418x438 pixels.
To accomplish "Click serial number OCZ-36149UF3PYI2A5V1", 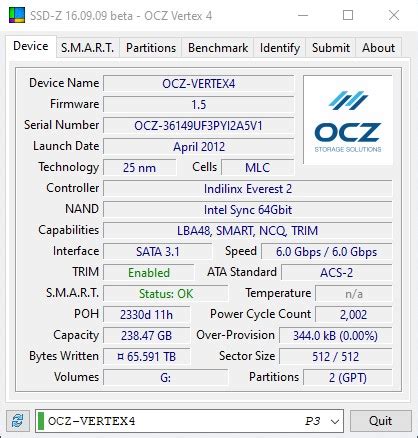I will tap(199, 126).
